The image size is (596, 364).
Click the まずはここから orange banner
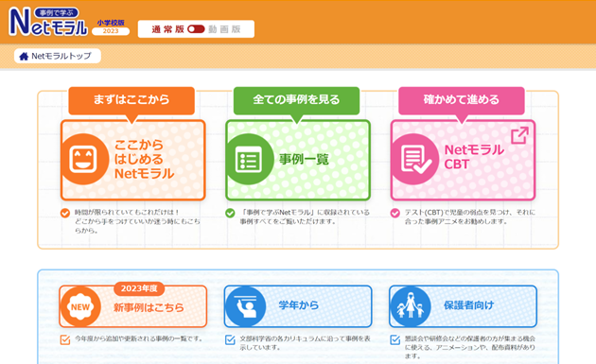tap(131, 99)
